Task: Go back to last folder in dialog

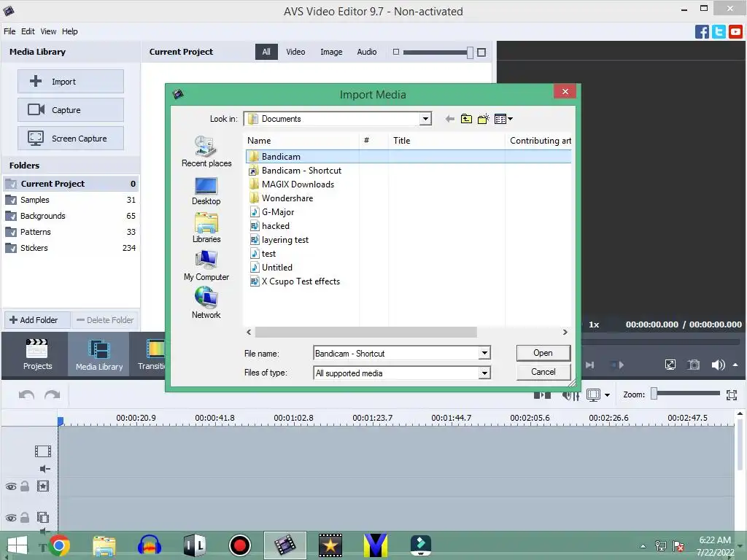Action: tap(449, 119)
